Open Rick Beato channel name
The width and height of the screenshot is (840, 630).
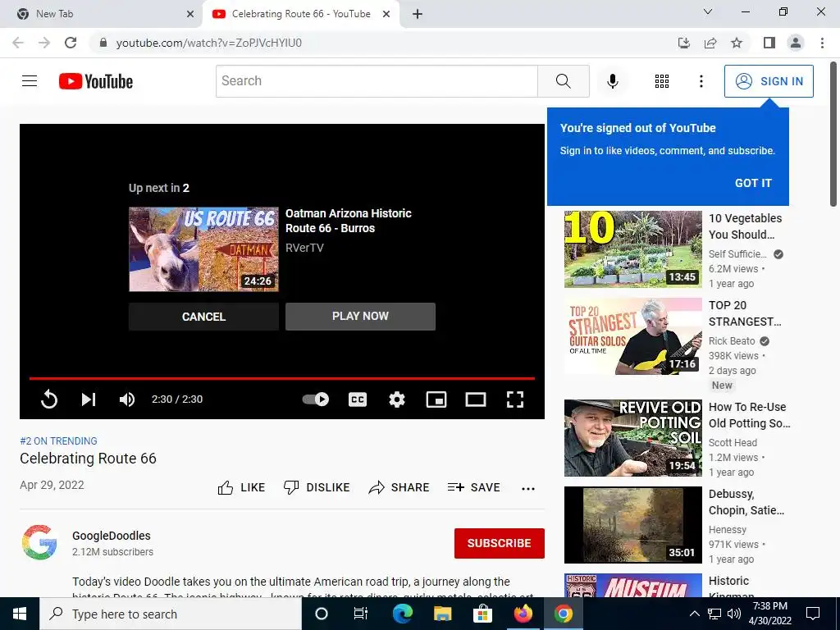tap(732, 341)
